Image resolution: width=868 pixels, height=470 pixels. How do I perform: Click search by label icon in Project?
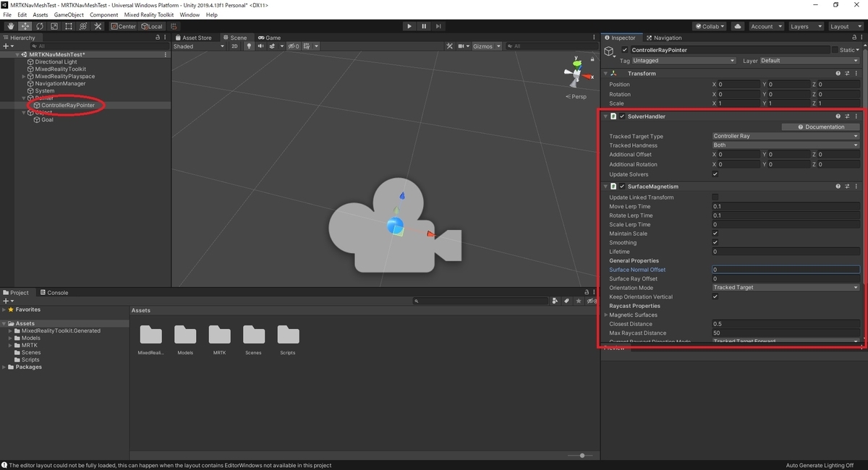(x=568, y=301)
